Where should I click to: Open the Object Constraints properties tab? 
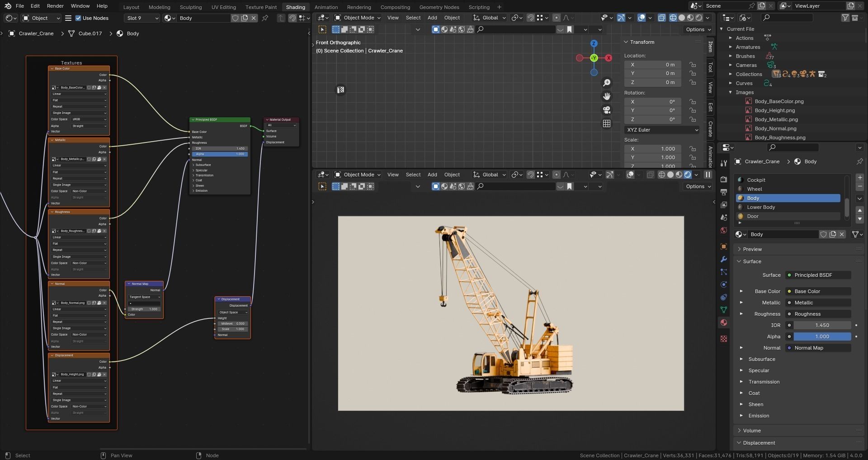point(724,297)
